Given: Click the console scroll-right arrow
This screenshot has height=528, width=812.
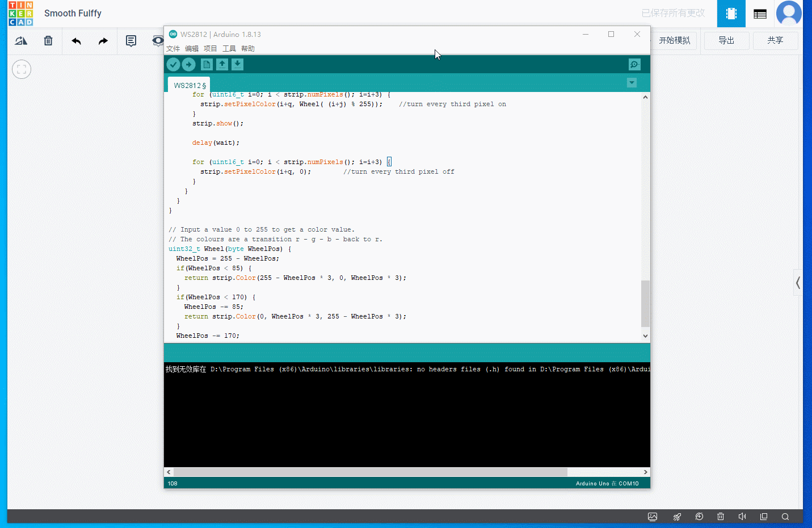Looking at the screenshot, I should tap(646, 472).
